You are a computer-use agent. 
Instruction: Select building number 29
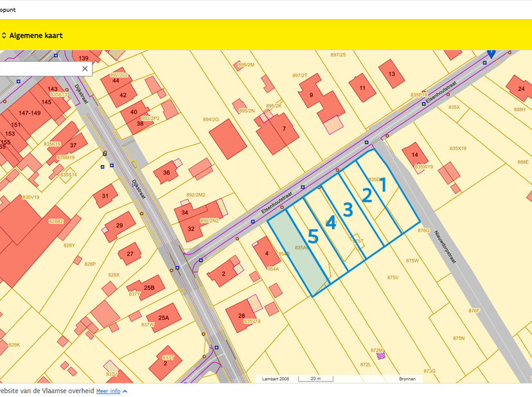tap(120, 225)
